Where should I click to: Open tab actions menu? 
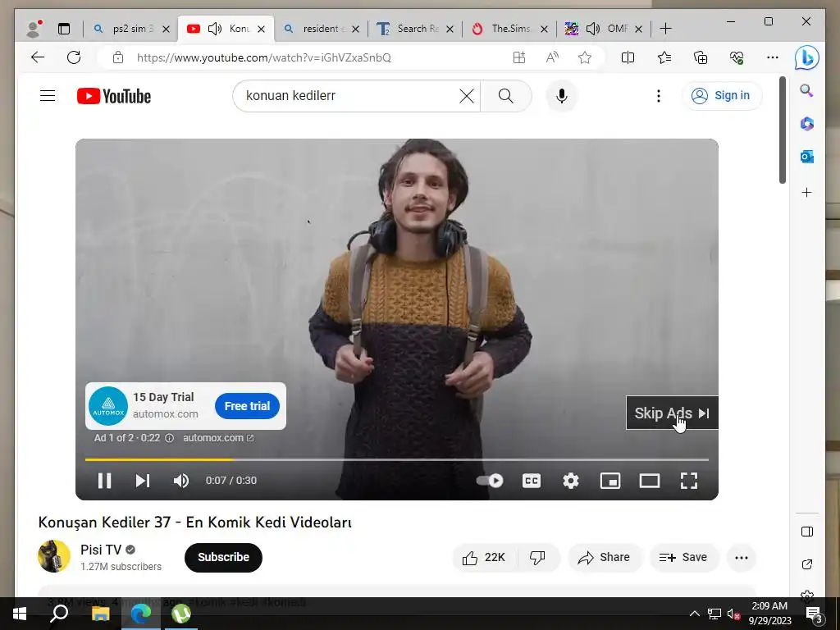(x=64, y=29)
